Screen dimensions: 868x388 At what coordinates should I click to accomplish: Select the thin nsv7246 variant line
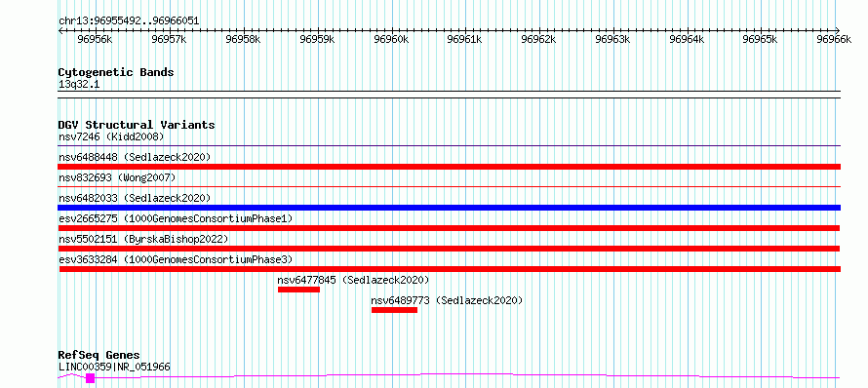(449, 146)
